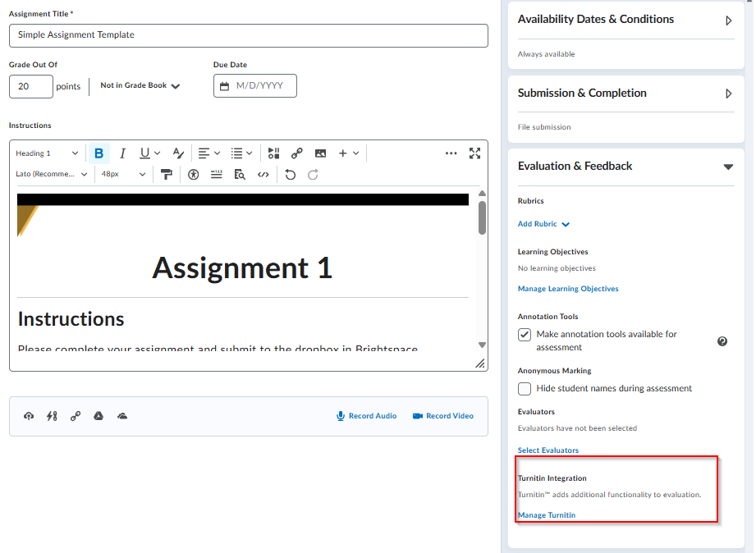Toggle bold formatting in the editor

99,153
